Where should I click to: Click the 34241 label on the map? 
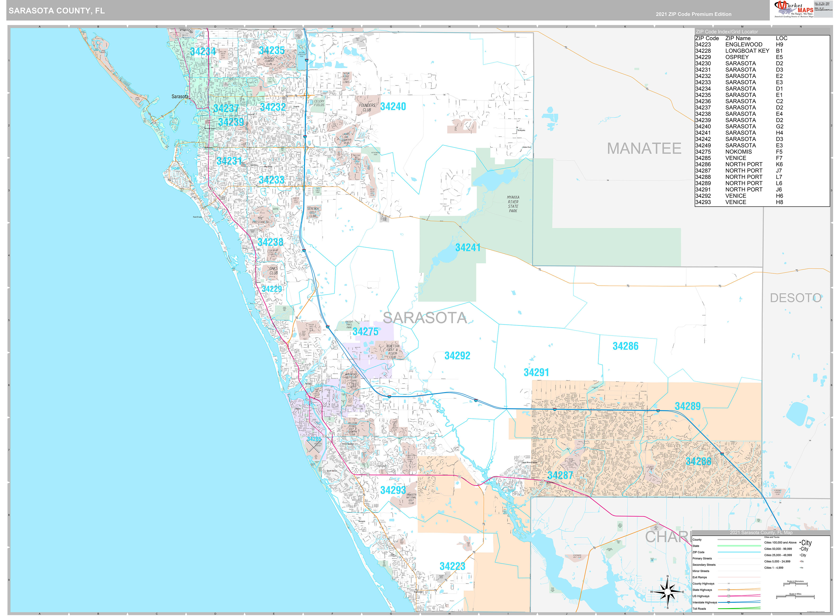click(468, 248)
